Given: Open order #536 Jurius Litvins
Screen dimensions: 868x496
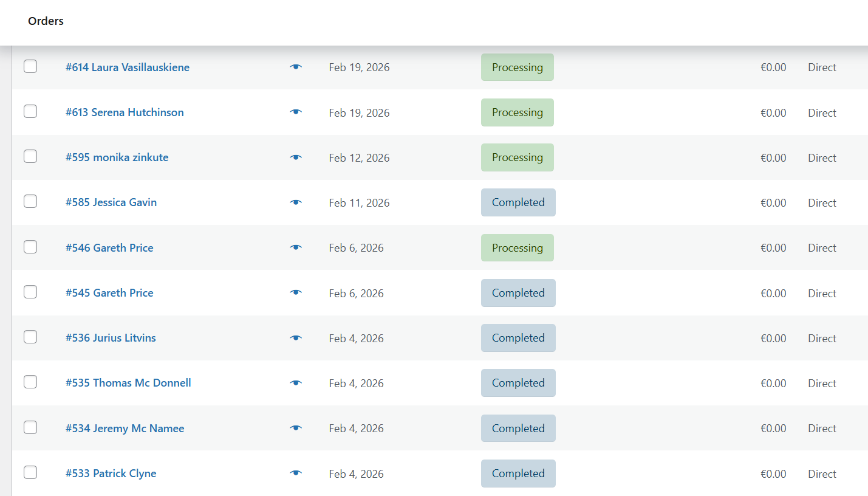Looking at the screenshot, I should tap(111, 338).
